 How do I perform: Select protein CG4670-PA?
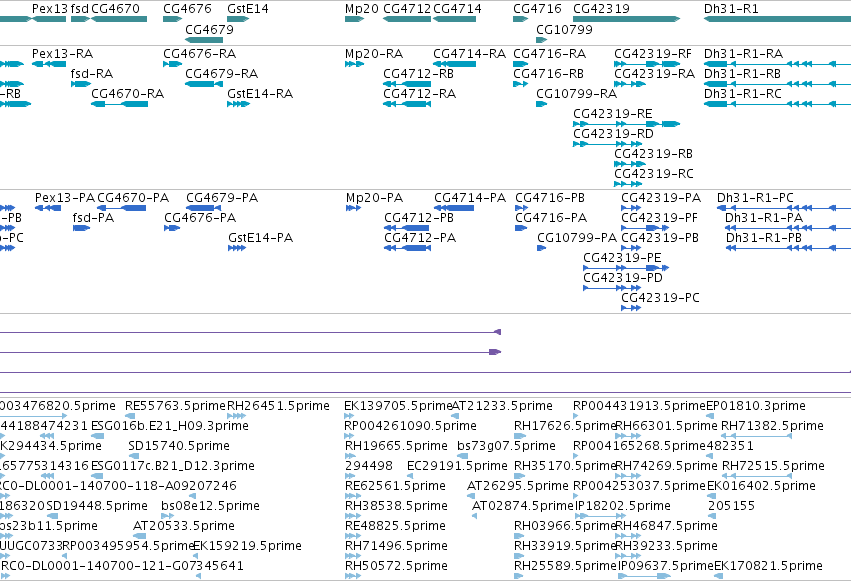coord(122,208)
